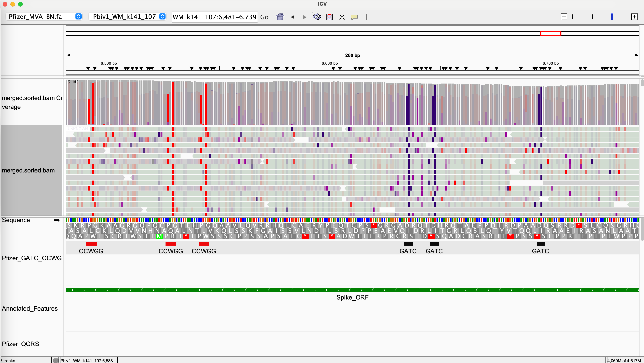The image size is (644, 363).
Task: Click the define region of interest icon
Action: 329,17
